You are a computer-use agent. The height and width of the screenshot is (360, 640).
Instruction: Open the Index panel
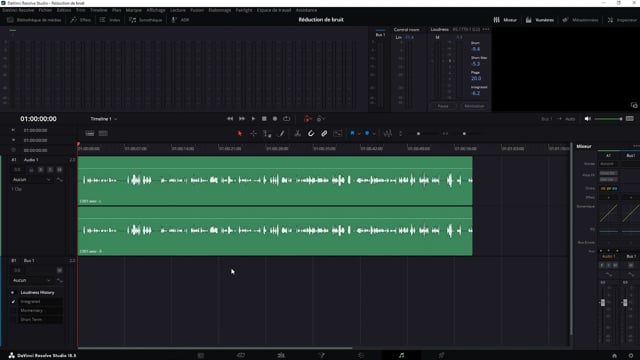coord(110,20)
